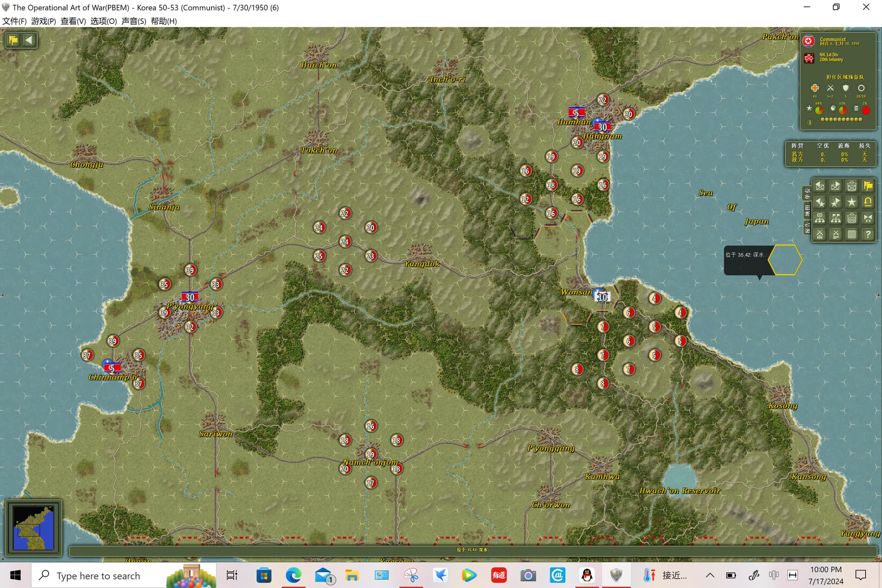Screen dimensions: 882x588
Task: Select the unit stack 30 at P'yongyang
Action: pos(190,297)
